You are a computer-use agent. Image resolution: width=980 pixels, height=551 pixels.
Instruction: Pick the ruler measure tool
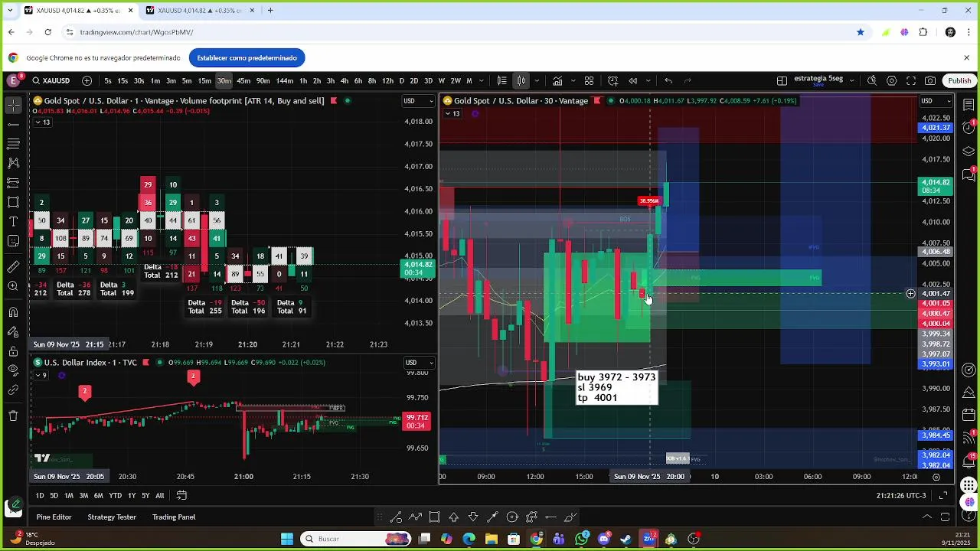(13, 266)
